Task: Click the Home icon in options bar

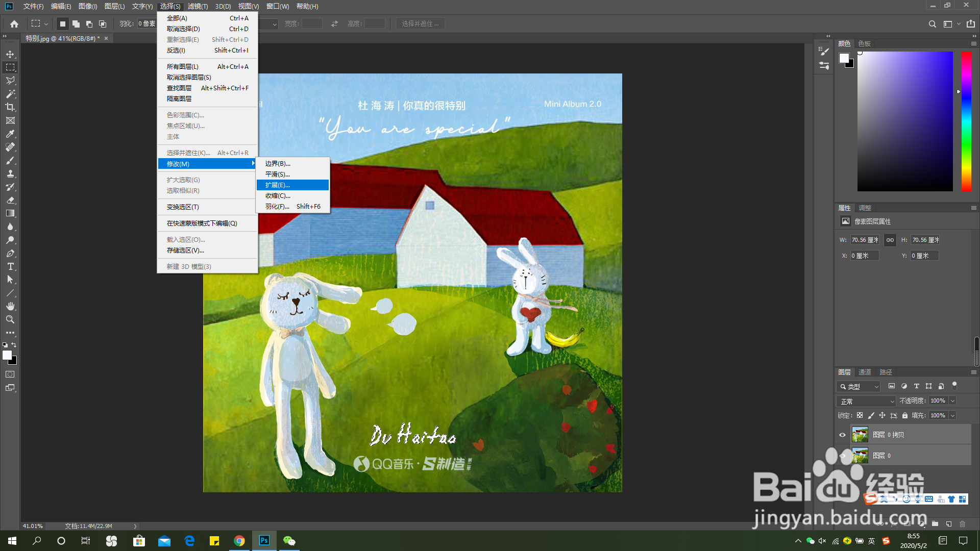Action: (14, 24)
